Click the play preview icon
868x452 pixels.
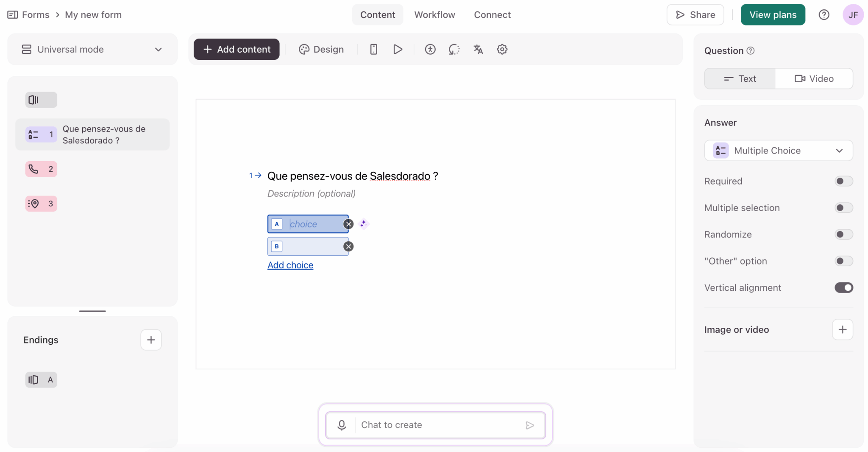pyautogui.click(x=398, y=50)
